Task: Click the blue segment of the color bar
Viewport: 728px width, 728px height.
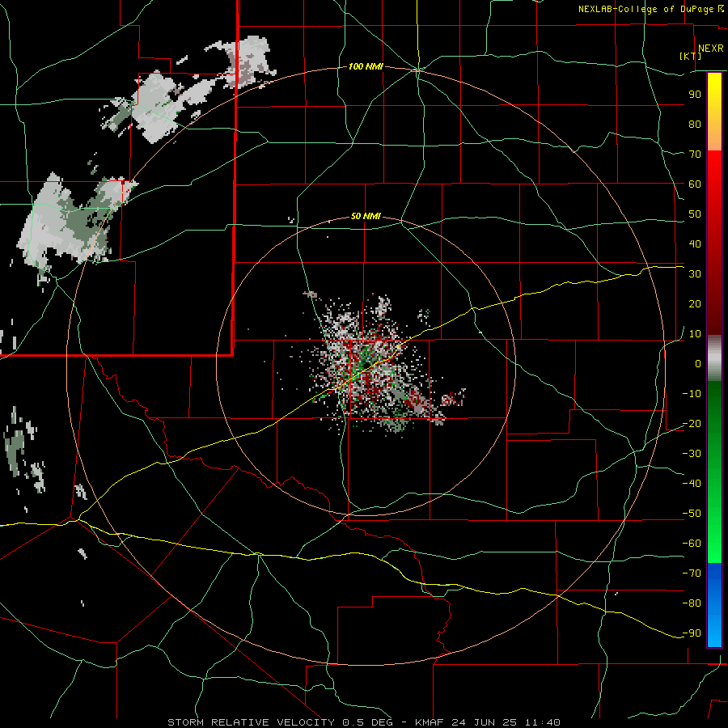Action: click(x=714, y=605)
